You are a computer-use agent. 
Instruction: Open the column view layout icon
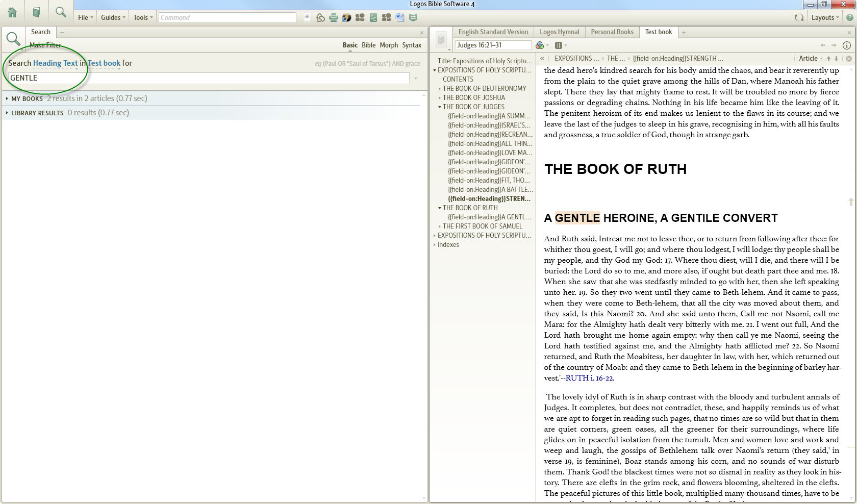pos(559,45)
